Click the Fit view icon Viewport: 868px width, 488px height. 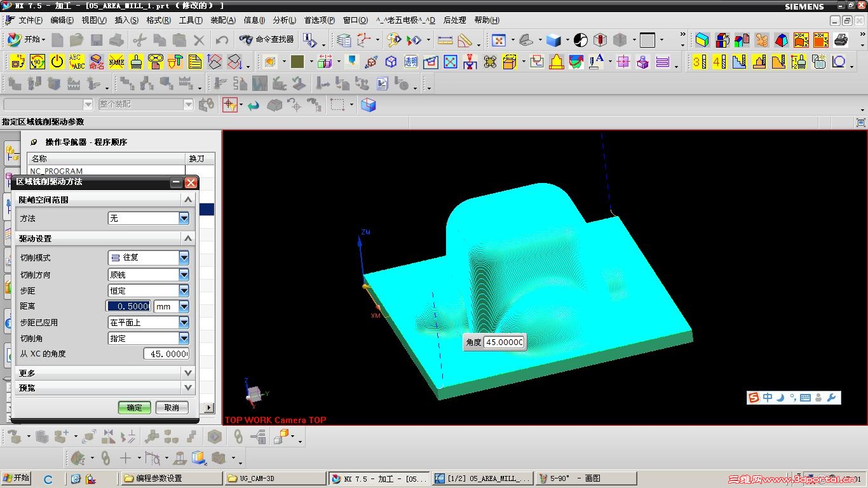pos(499,40)
